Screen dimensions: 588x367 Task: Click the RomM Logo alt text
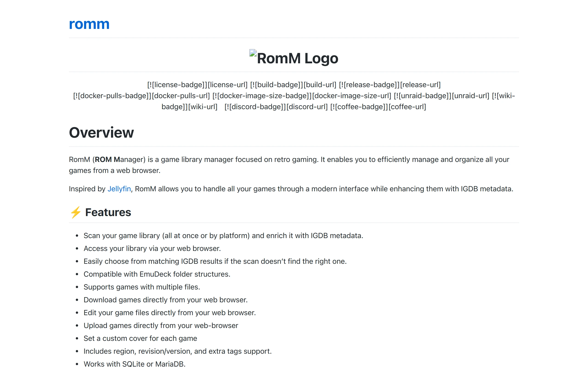[x=297, y=58]
